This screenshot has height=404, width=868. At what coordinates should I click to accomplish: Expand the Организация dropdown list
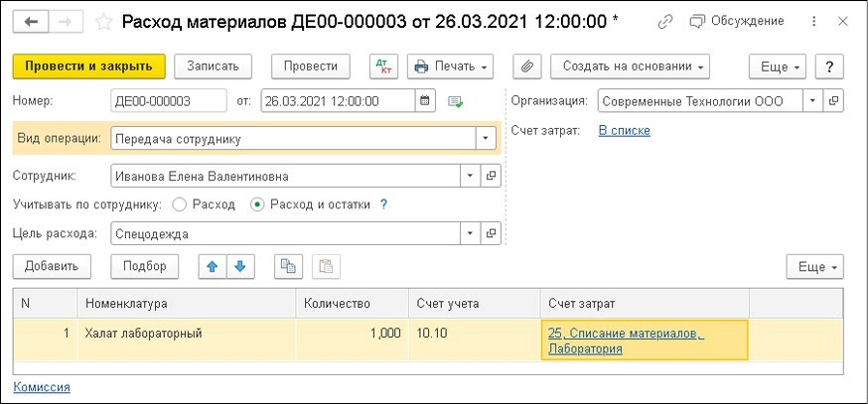813,100
